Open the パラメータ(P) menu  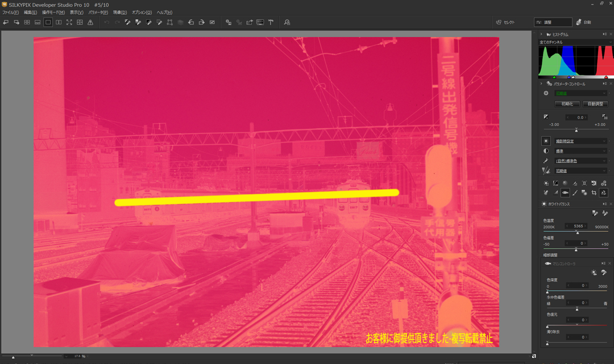point(98,12)
